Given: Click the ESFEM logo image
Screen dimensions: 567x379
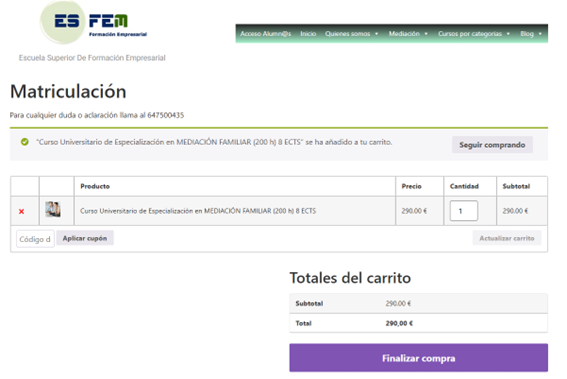Looking at the screenshot, I should (93, 22).
